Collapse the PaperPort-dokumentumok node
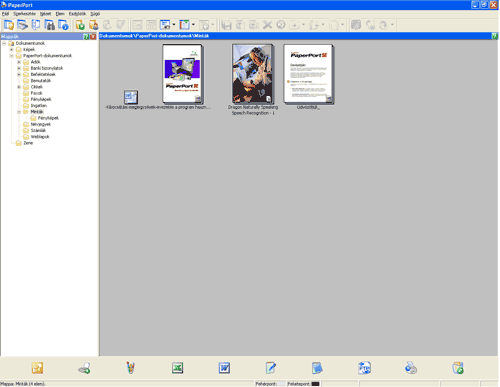 pos(12,56)
